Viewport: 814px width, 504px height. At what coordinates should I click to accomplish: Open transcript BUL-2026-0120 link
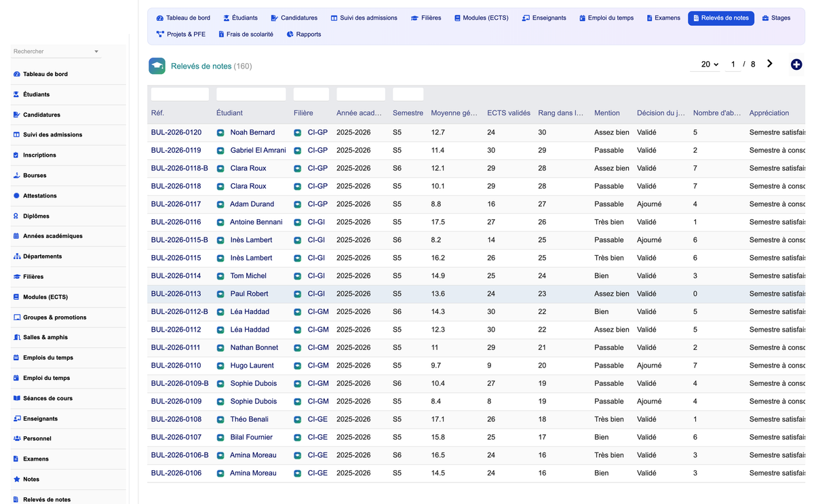point(176,132)
